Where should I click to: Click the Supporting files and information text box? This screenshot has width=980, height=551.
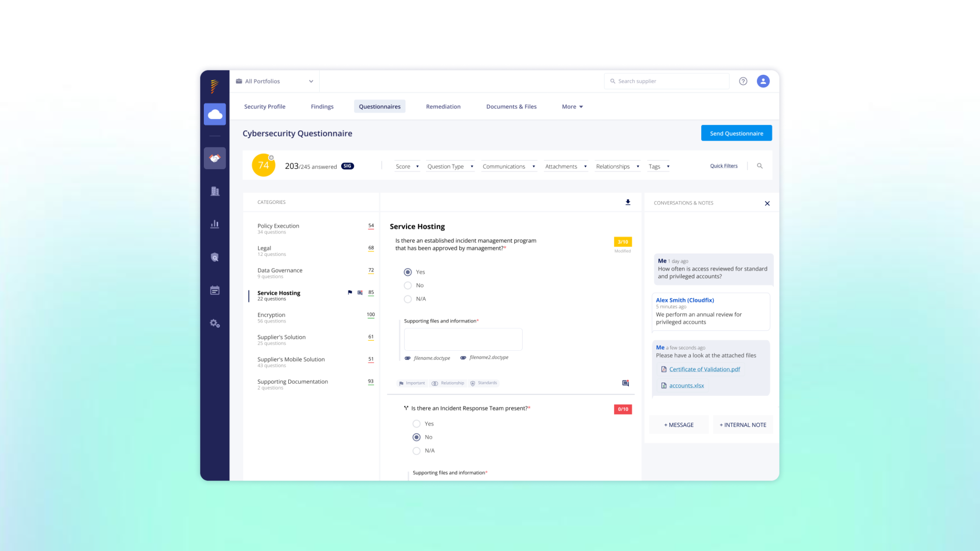463,339
